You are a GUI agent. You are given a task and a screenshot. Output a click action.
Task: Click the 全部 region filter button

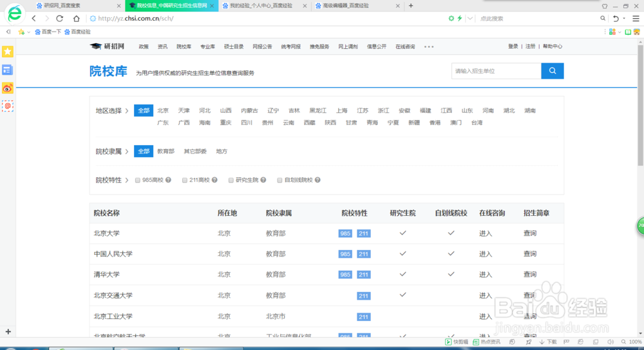(x=144, y=111)
